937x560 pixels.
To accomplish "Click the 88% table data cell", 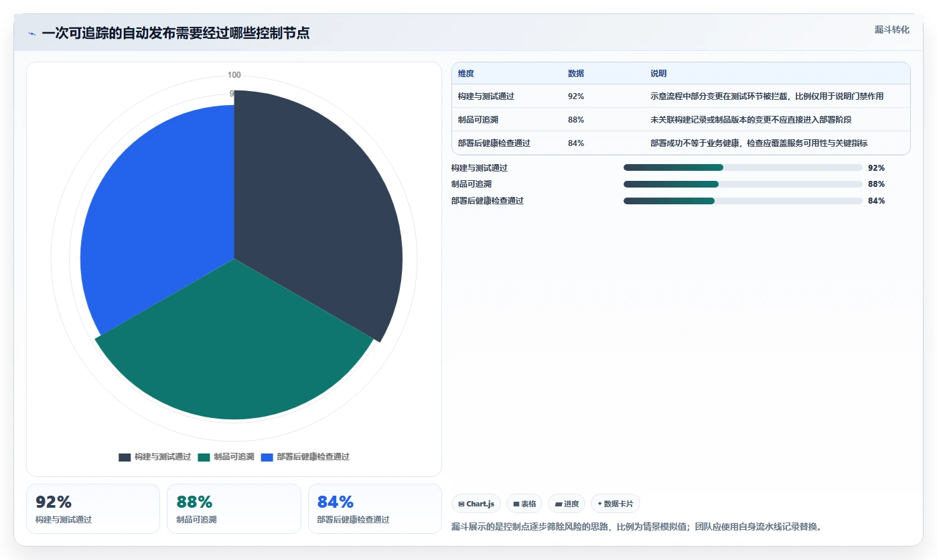I will (x=576, y=120).
